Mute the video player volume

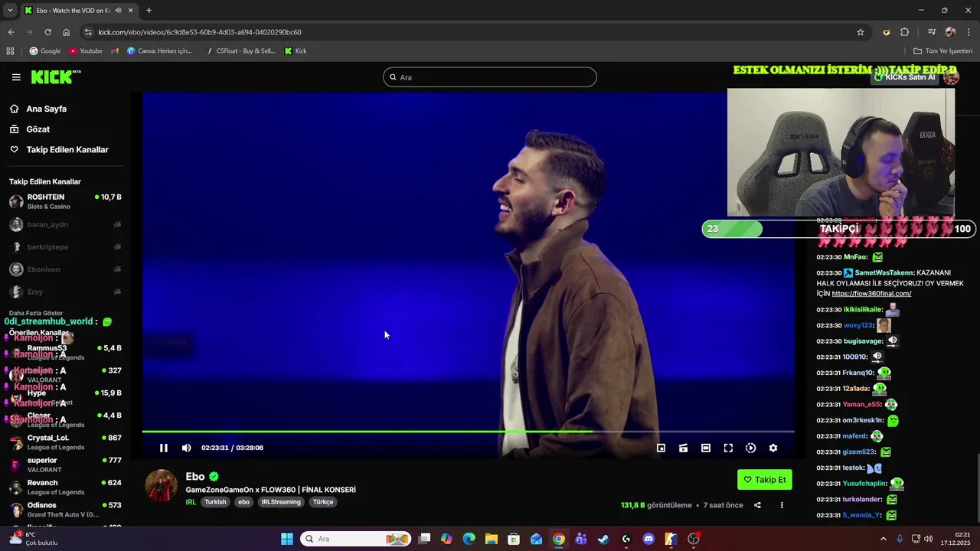pyautogui.click(x=186, y=448)
